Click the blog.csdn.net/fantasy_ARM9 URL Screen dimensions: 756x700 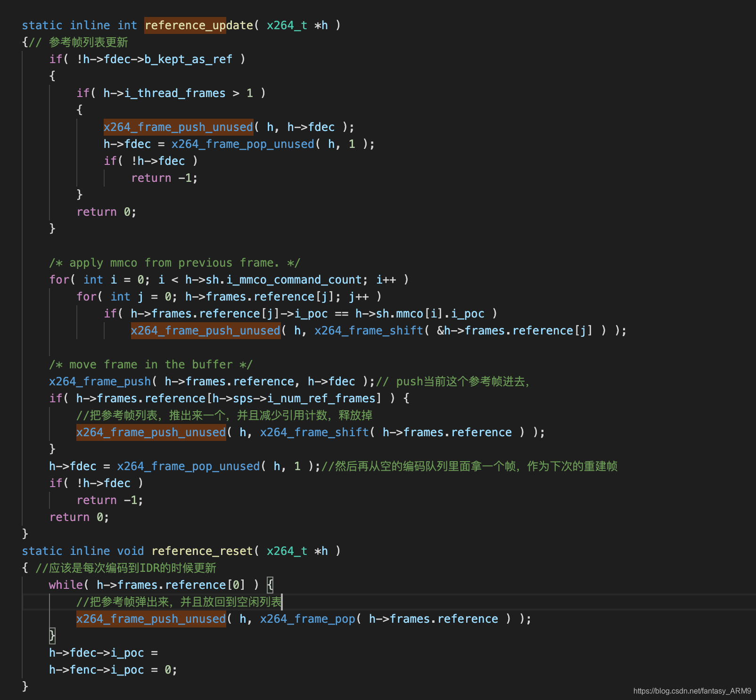pos(692,691)
